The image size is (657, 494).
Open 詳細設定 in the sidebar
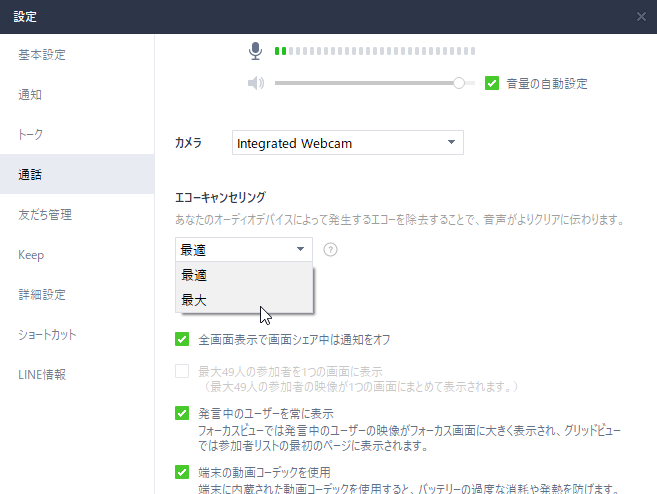coord(77,295)
